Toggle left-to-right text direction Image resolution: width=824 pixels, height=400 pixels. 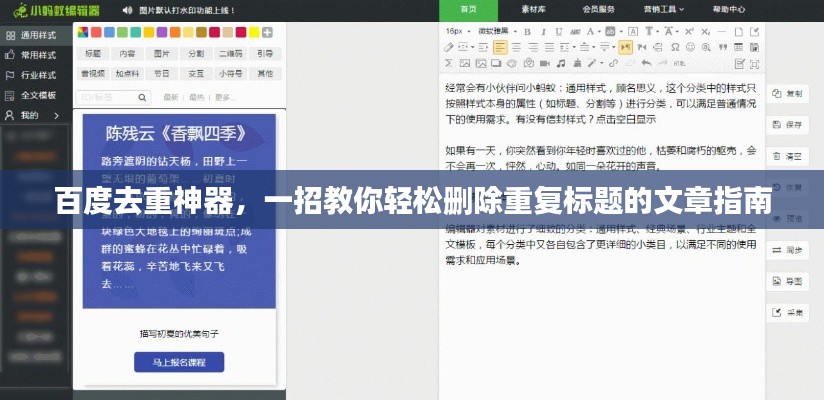[x=625, y=47]
